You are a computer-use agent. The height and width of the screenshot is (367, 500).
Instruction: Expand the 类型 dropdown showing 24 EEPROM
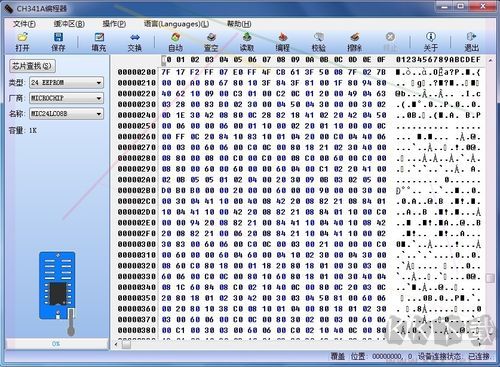click(x=66, y=82)
